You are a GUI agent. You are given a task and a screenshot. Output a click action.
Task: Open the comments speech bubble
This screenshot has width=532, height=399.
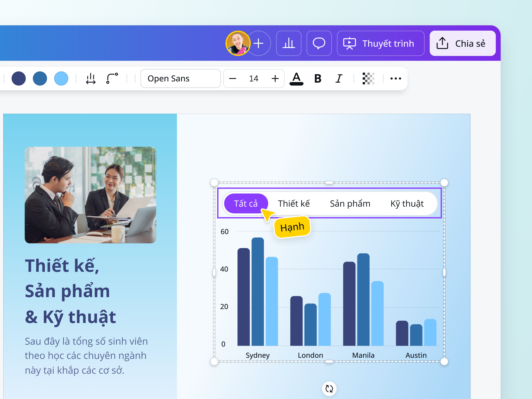point(319,43)
